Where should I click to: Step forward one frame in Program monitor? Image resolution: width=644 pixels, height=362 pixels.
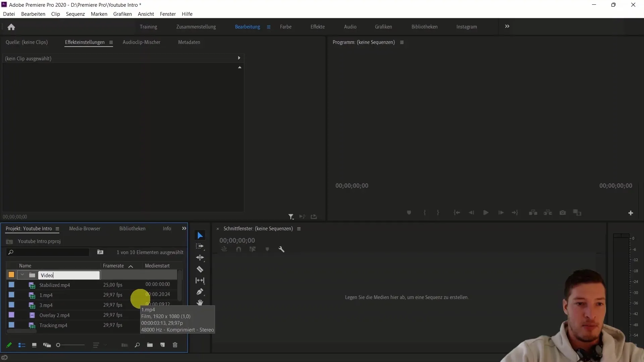pyautogui.click(x=501, y=213)
